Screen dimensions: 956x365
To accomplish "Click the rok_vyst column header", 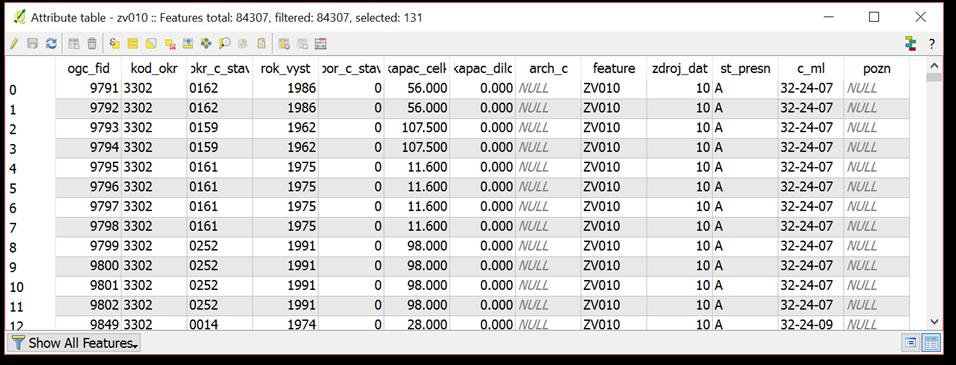I will click(285, 68).
